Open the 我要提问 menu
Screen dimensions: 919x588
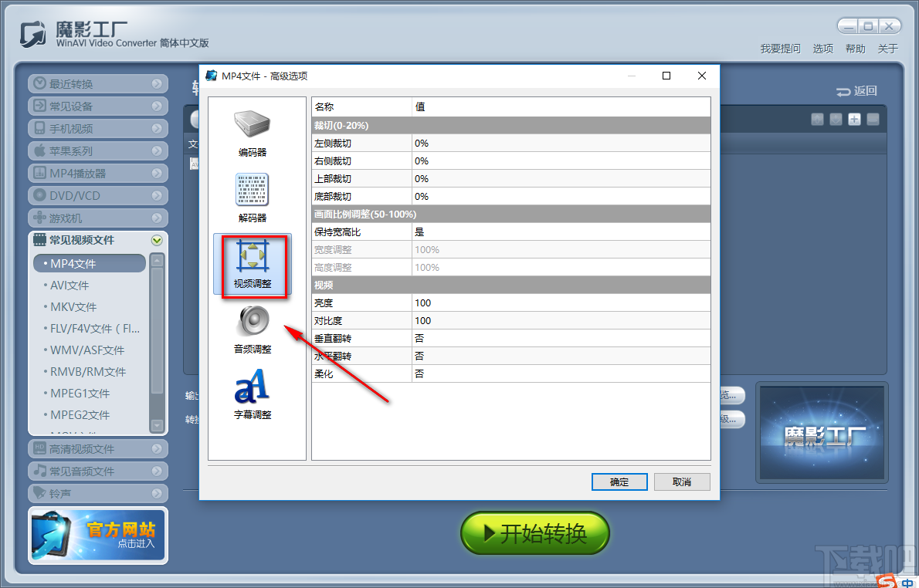coord(780,49)
